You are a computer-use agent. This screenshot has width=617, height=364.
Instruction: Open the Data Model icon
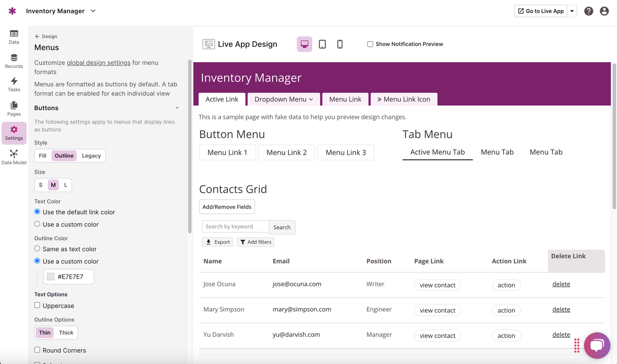[14, 157]
